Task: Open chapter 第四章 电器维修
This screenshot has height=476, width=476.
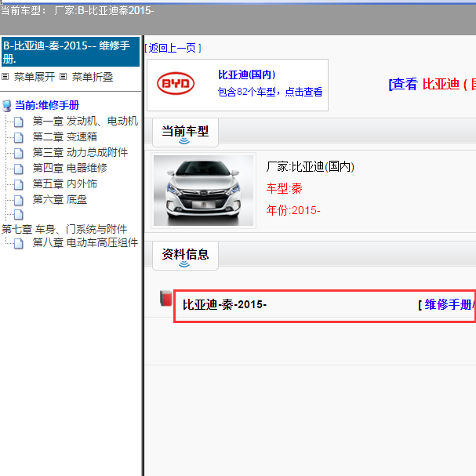Action: click(70, 168)
